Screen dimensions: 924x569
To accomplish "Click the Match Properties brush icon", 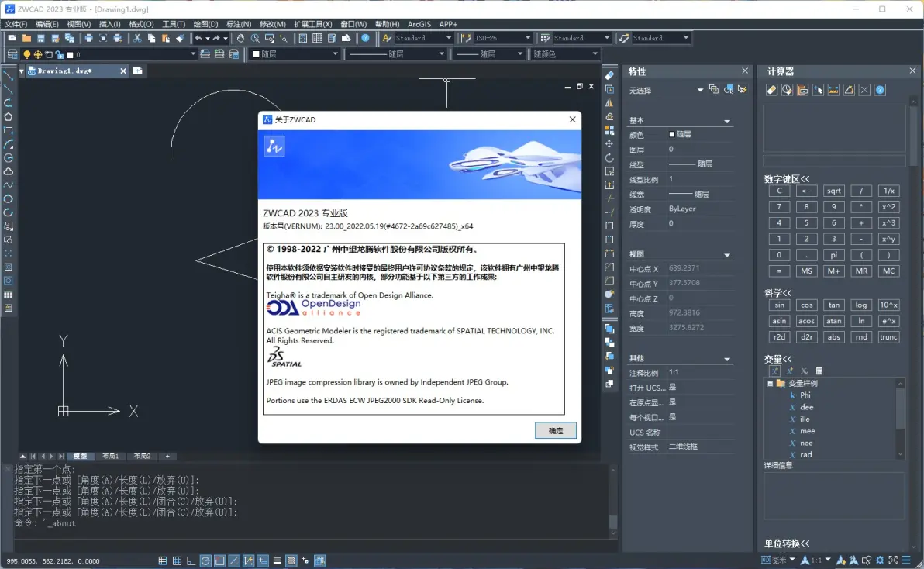I will tap(181, 38).
